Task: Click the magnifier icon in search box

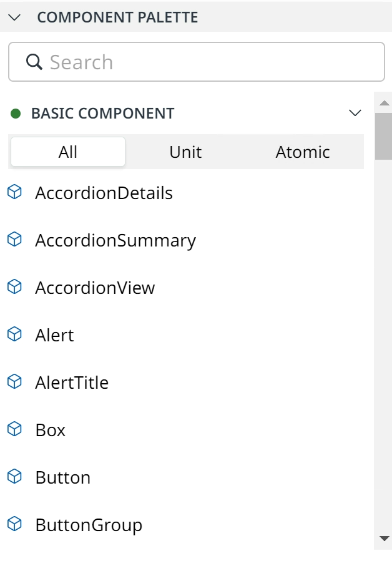Action: point(34,62)
